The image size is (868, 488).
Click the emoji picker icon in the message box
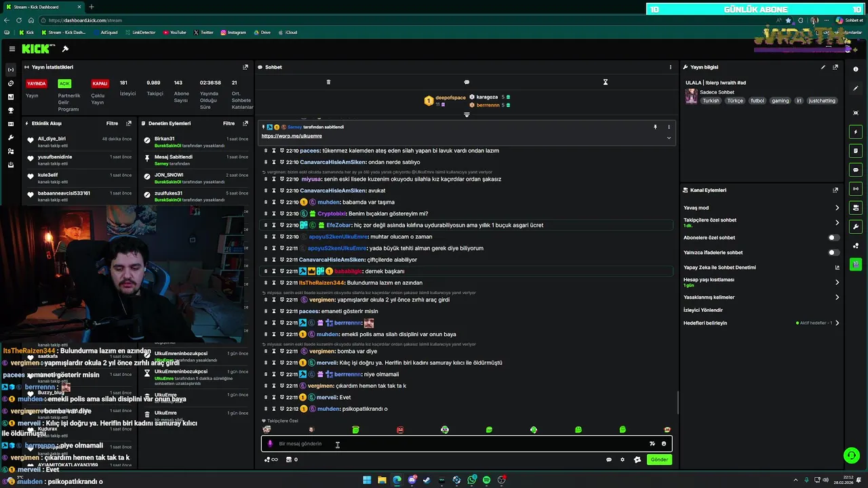(664, 444)
